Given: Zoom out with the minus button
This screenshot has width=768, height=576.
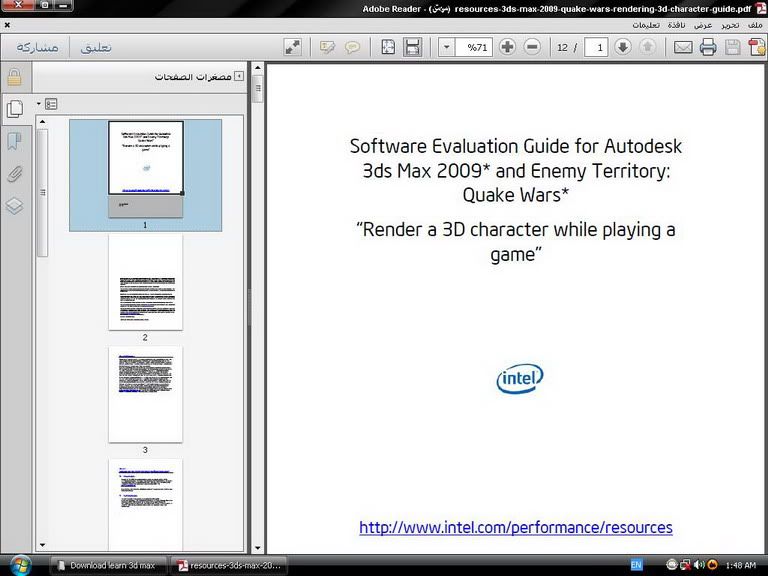Looking at the screenshot, I should pos(532,47).
